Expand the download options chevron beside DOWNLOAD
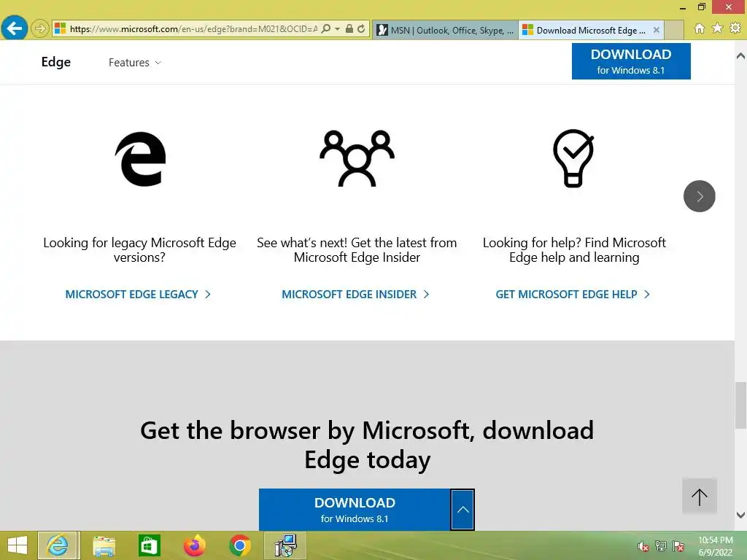 (462, 510)
